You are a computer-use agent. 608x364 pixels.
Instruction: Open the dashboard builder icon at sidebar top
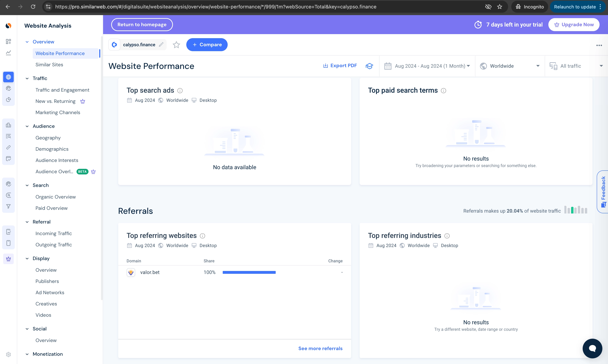click(8, 41)
